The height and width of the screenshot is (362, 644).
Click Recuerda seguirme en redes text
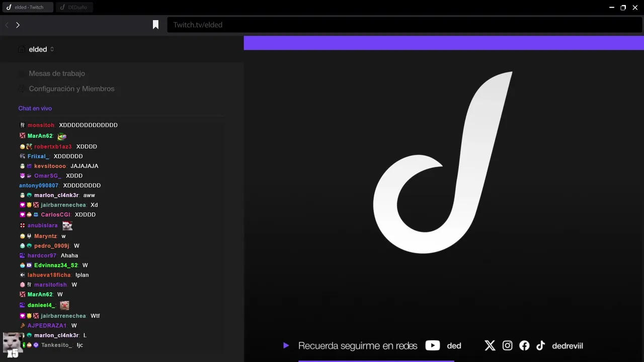pos(358,345)
